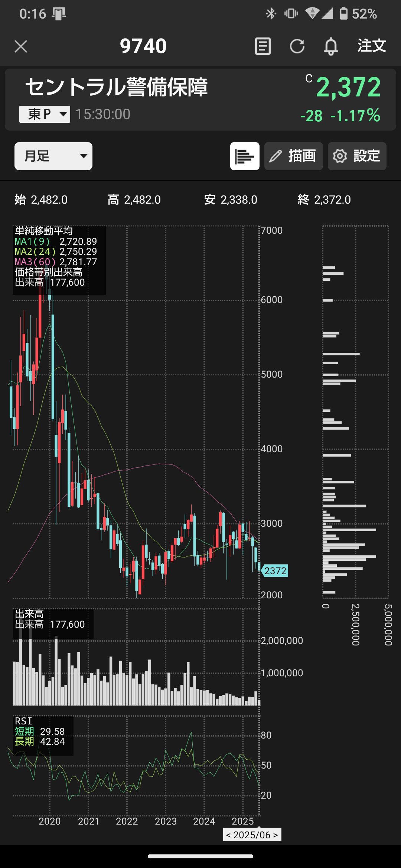Screen dimensions: 401x868
Task: Tap the Android home gesture bar
Action: (200, 856)
